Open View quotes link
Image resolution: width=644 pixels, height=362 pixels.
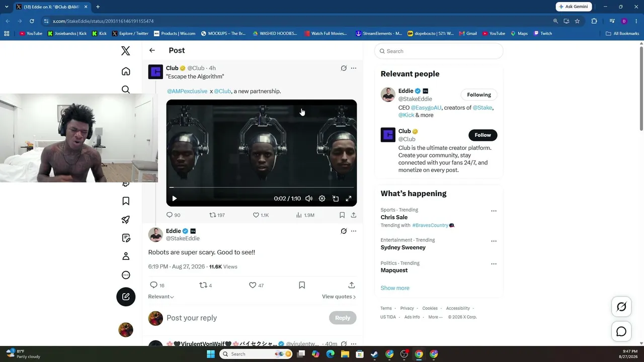point(339,297)
